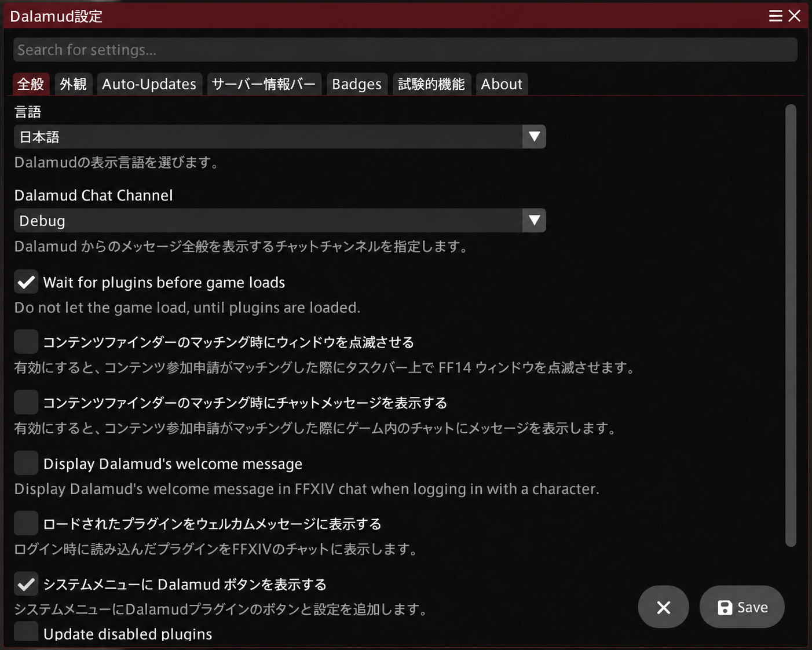The height and width of the screenshot is (650, 812).
Task: Uncheck Wait for plugins before game loads
Action: (26, 282)
